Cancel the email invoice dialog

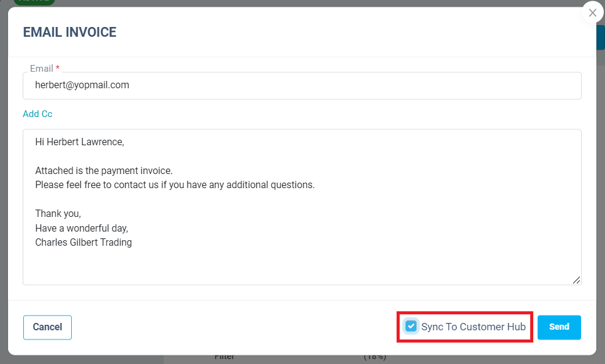pyautogui.click(x=47, y=327)
